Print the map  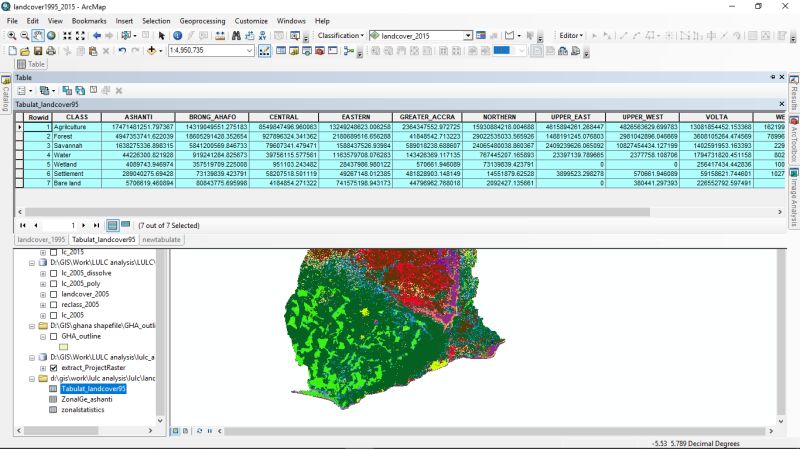tap(51, 51)
